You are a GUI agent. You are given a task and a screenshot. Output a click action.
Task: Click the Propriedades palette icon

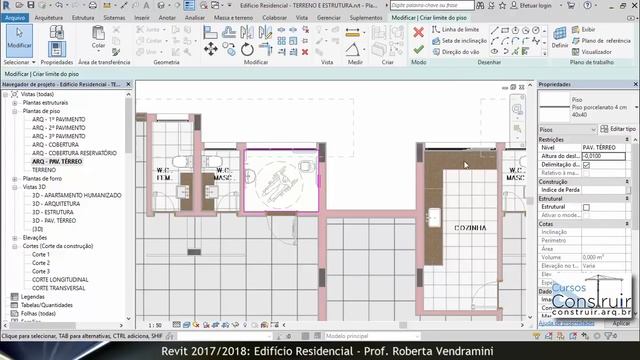57,49
